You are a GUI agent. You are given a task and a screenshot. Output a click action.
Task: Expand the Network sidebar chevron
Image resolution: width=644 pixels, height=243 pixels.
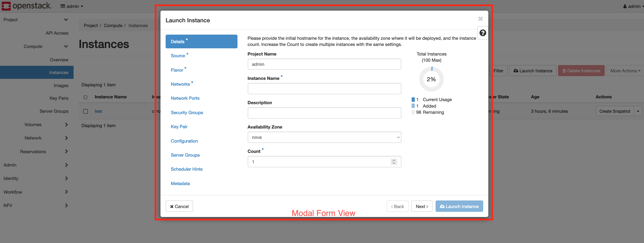[66, 138]
